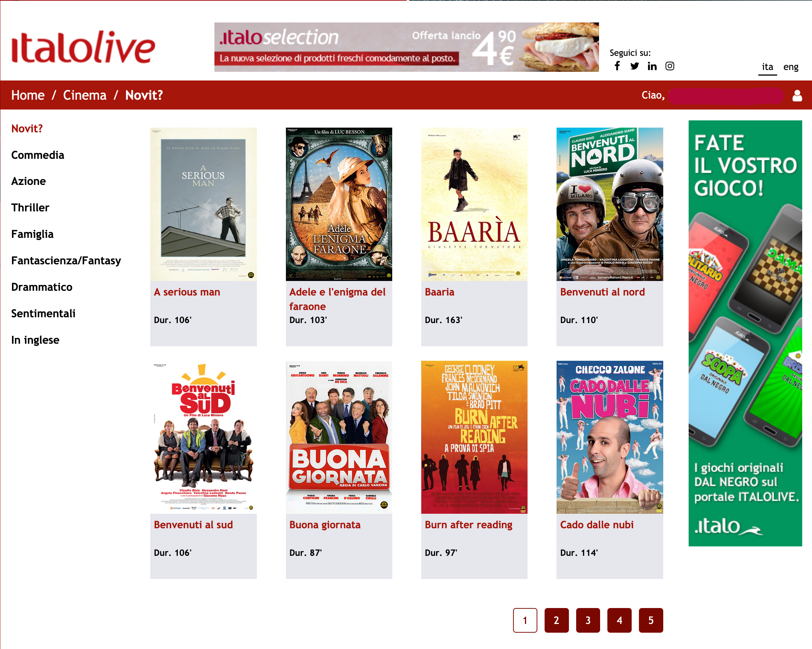The width and height of the screenshot is (812, 649).
Task: Click the italoselection banner ad
Action: (x=406, y=47)
